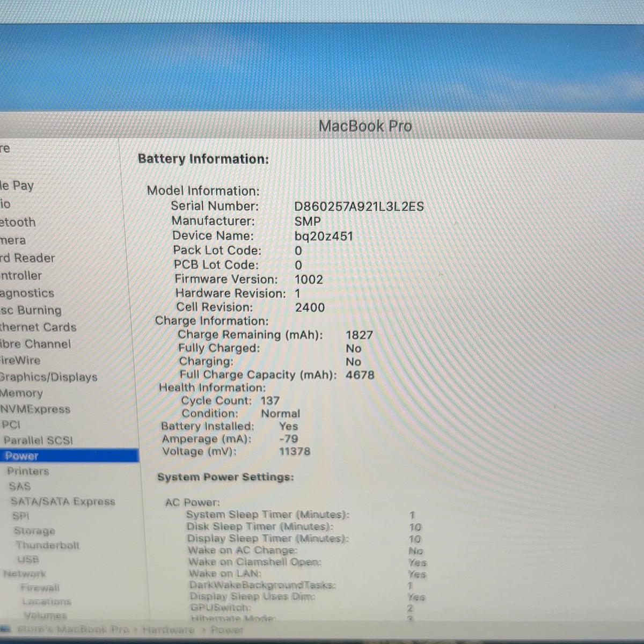Select Camera sidebar entry

tap(13, 240)
